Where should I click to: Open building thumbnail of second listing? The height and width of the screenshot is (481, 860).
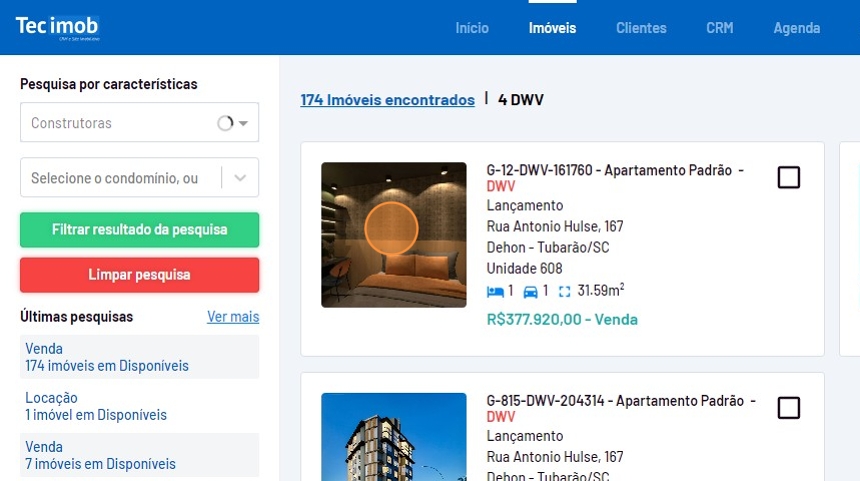(x=393, y=437)
